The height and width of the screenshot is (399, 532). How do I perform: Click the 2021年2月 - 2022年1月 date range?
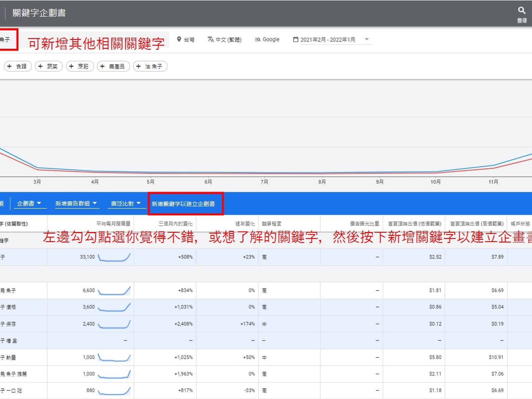[x=328, y=40]
